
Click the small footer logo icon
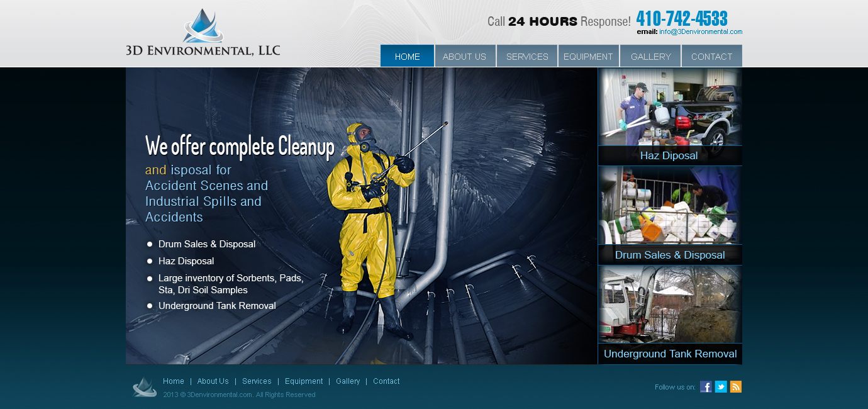click(x=144, y=387)
